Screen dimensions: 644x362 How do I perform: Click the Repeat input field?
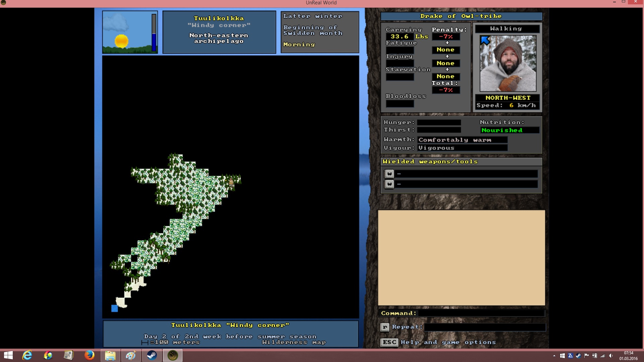click(485, 327)
